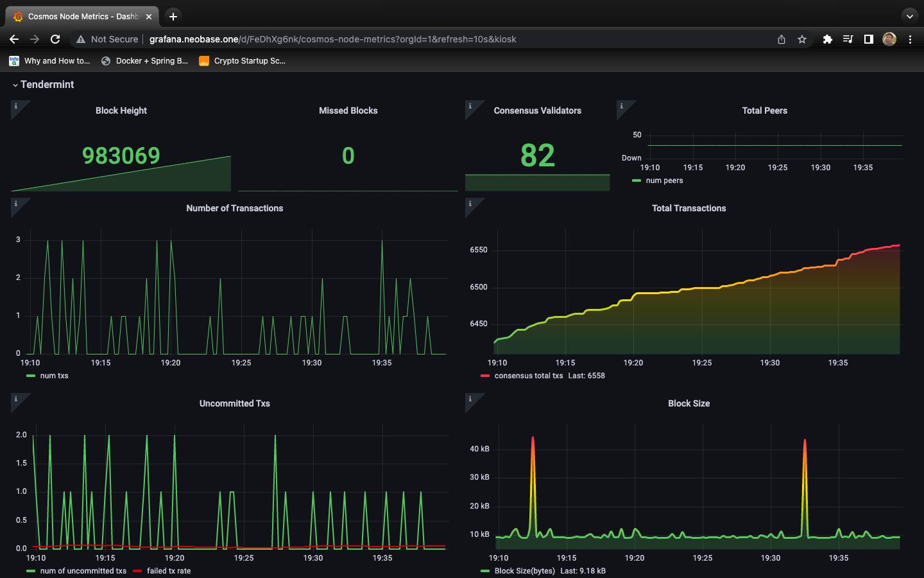Click the Block Size panel info icon
The height and width of the screenshot is (578, 924).
pyautogui.click(x=470, y=399)
